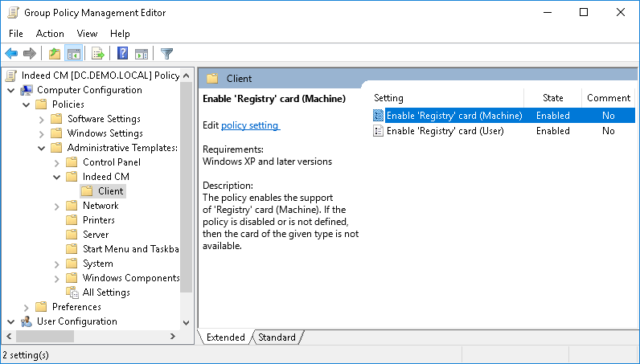Sort by the State column header

click(x=552, y=98)
